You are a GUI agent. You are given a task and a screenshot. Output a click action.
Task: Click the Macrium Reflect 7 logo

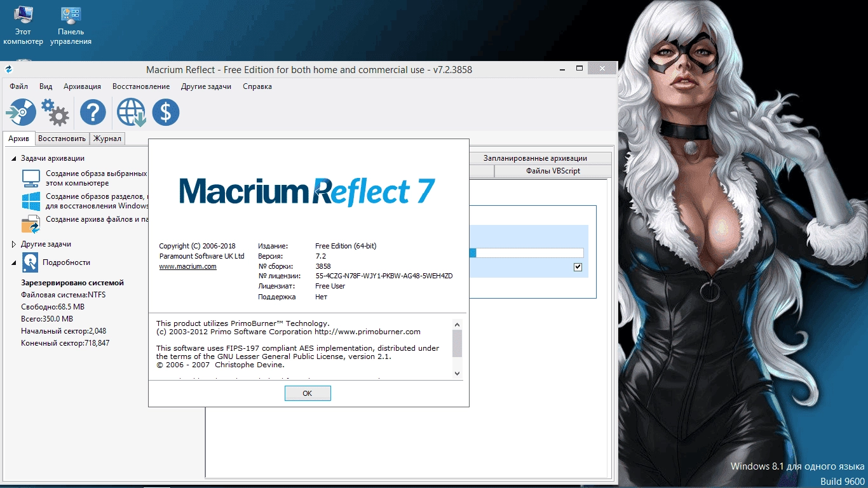[x=308, y=191]
